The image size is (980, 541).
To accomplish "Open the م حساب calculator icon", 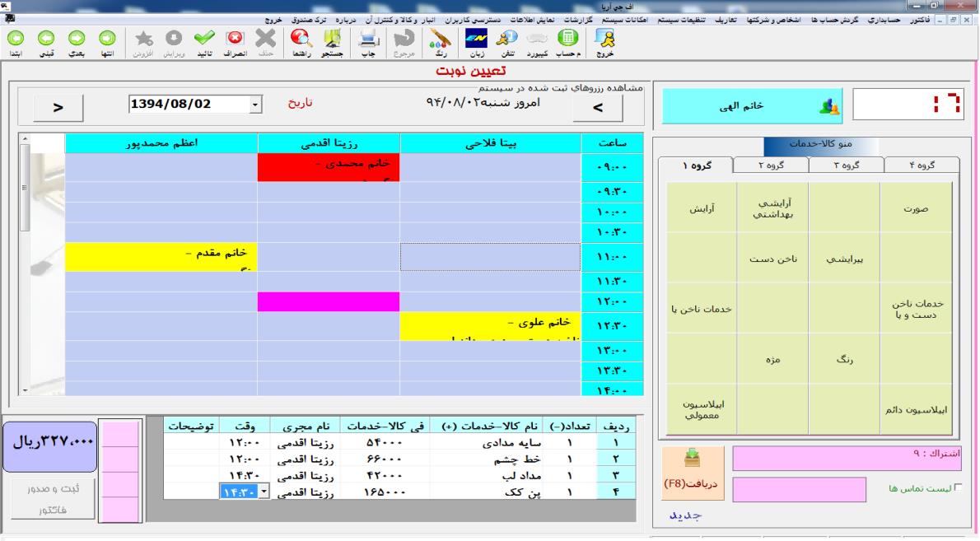I will click(x=567, y=40).
